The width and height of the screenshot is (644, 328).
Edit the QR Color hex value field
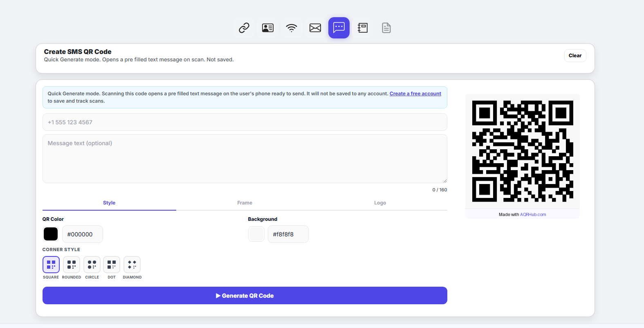pyautogui.click(x=83, y=234)
